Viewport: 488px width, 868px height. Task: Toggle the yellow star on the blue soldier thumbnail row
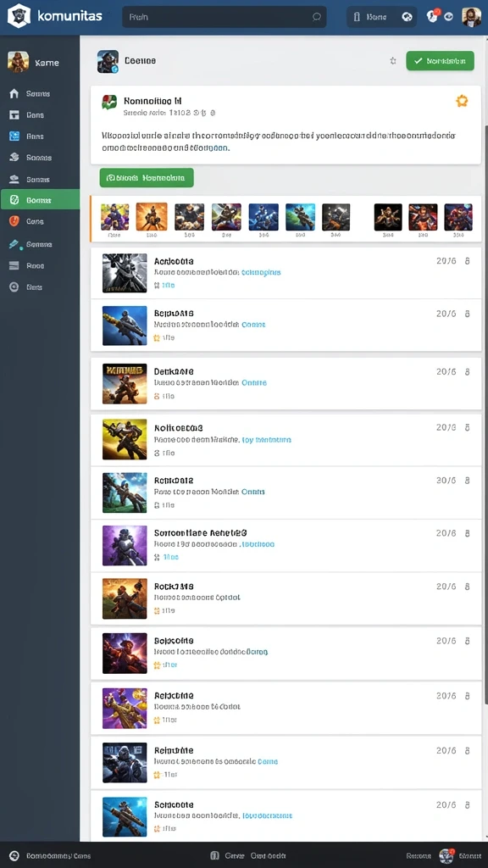(157, 337)
